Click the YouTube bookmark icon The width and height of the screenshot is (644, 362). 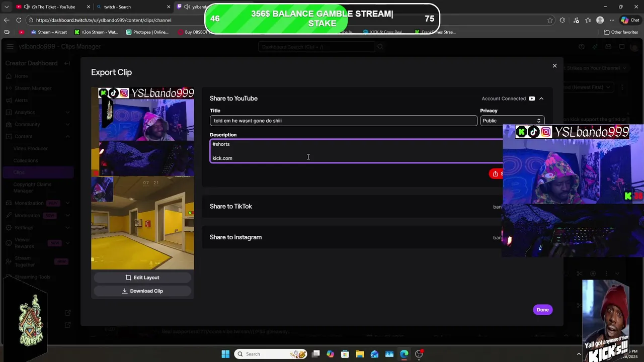tap(21, 32)
